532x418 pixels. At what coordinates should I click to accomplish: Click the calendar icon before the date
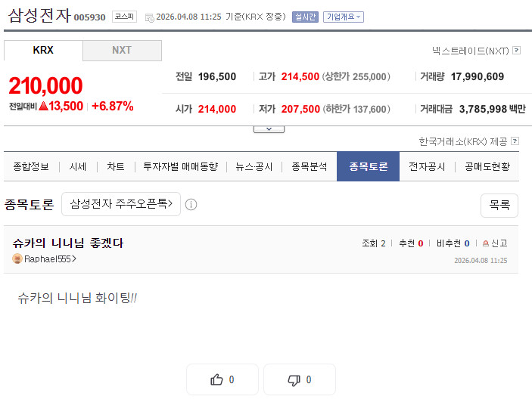tap(149, 17)
